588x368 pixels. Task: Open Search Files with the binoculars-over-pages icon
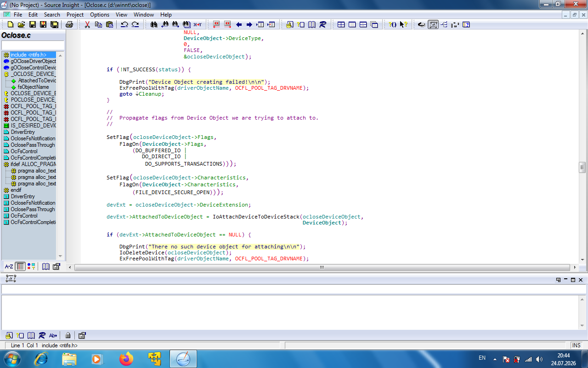tap(187, 24)
